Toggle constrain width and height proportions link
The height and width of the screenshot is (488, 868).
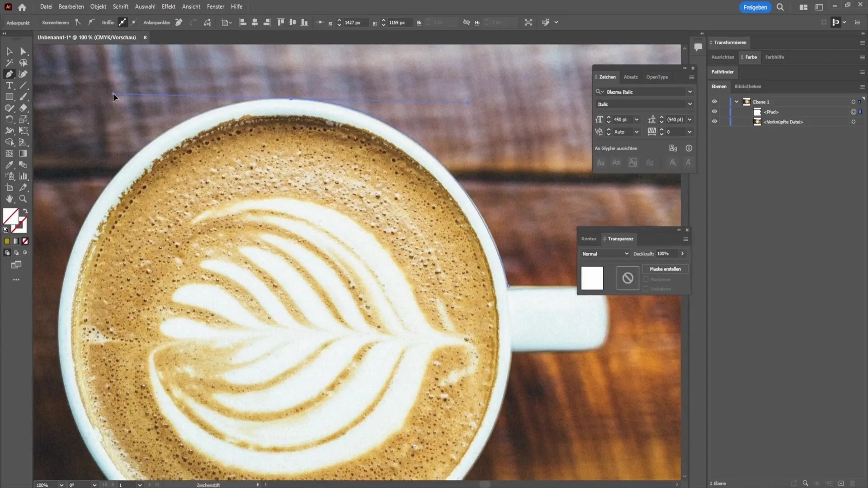pos(466,22)
